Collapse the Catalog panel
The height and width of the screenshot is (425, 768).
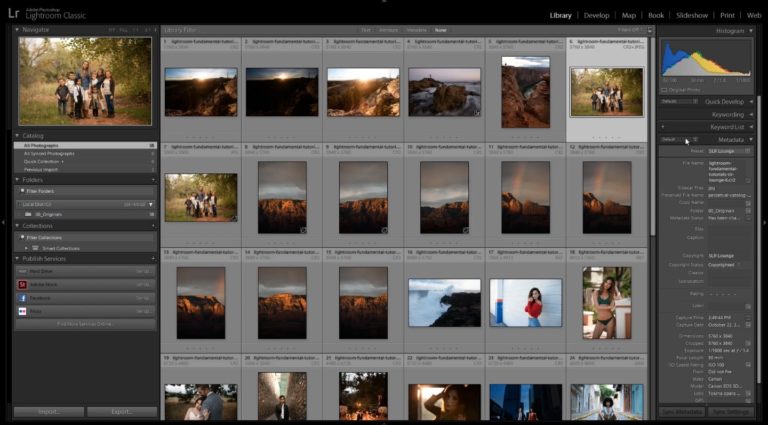(17, 136)
